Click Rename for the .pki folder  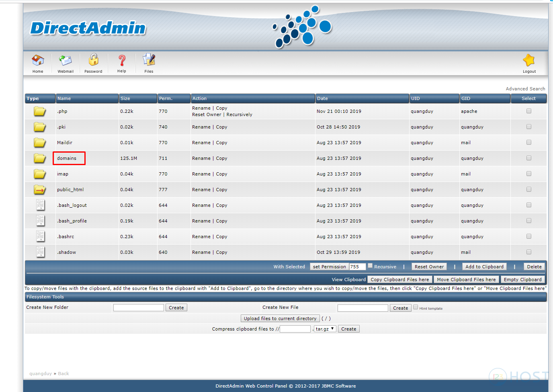201,127
